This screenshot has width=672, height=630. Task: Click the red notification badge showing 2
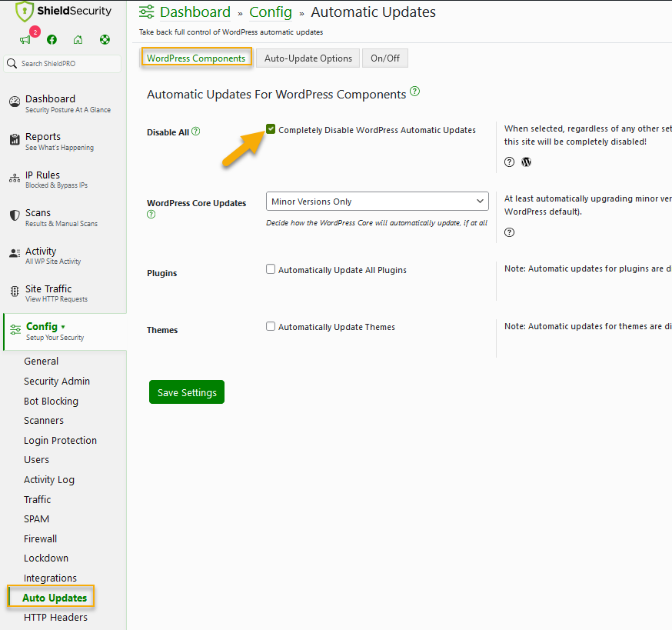click(35, 32)
